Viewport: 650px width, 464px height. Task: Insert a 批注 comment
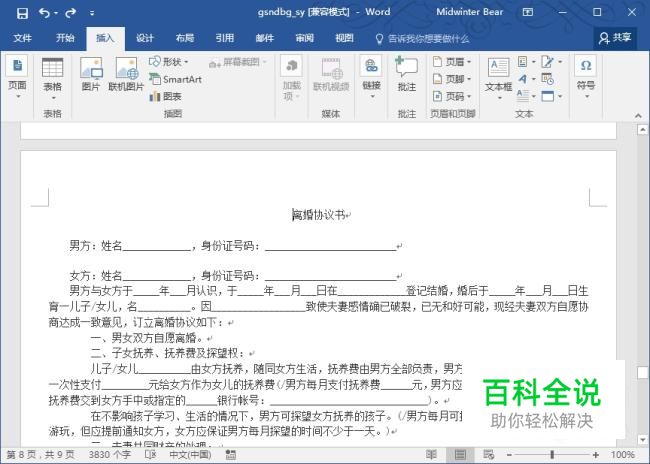pos(407,75)
